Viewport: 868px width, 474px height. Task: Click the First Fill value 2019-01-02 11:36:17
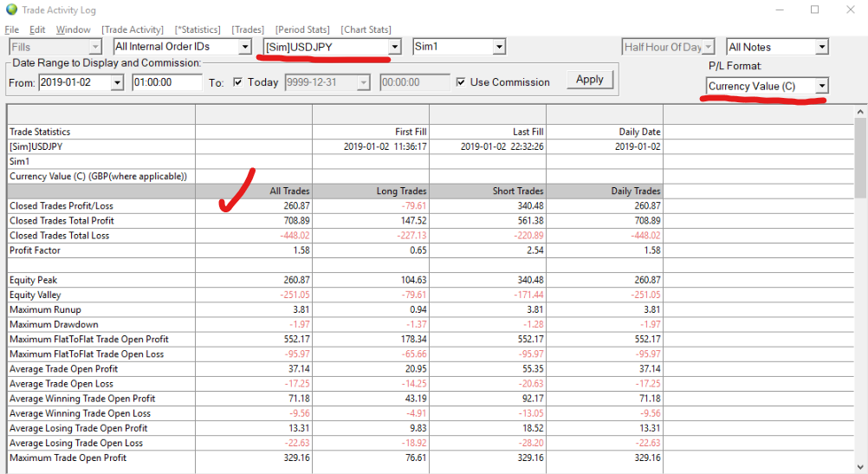coord(385,146)
